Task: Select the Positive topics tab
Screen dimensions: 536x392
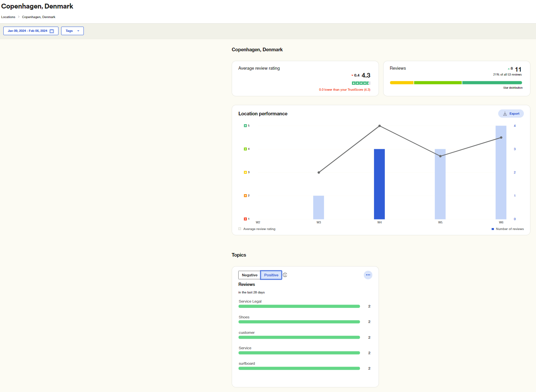Action: (x=271, y=275)
